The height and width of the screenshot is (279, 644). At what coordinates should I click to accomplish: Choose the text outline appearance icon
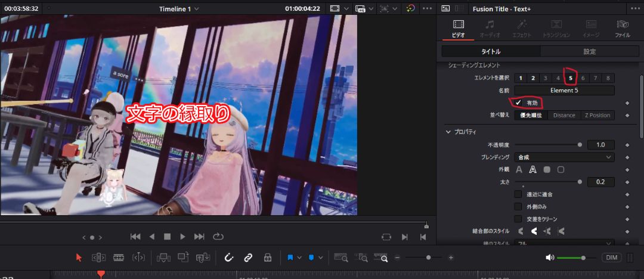pos(532,170)
